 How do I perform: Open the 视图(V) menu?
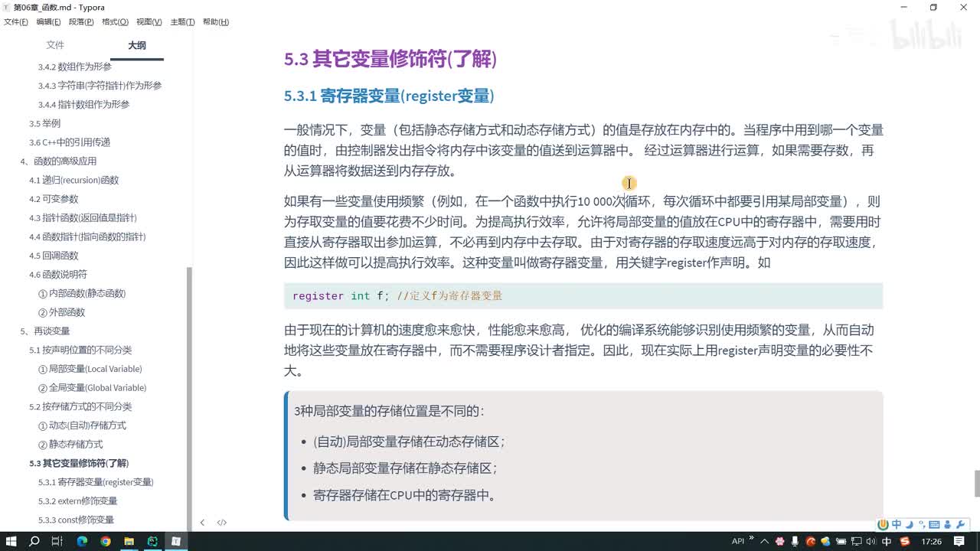point(149,22)
